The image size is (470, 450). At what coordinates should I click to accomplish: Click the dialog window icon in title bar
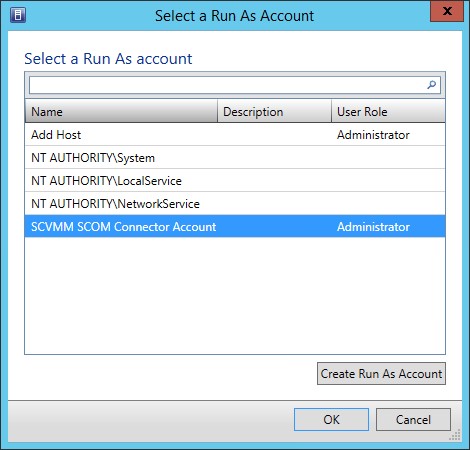point(18,15)
